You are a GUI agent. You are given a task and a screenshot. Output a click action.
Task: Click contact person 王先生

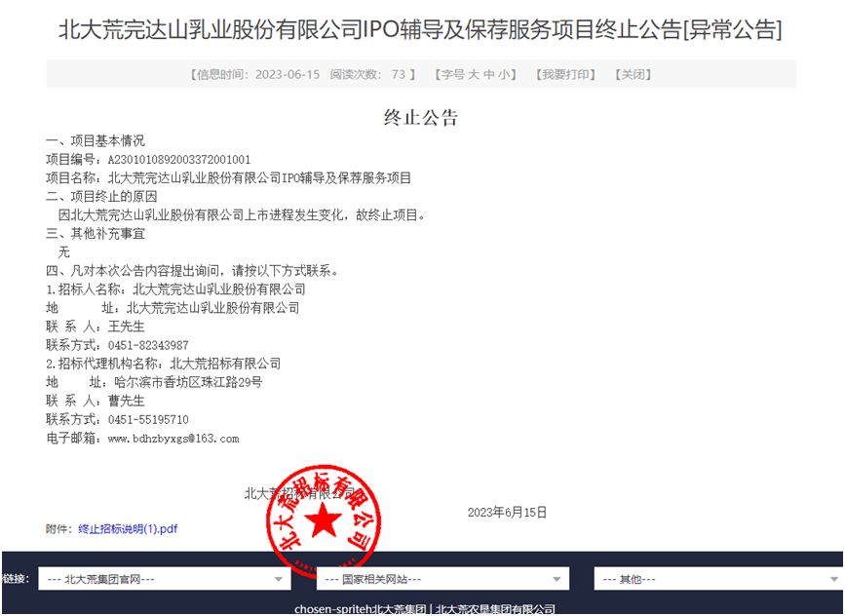[x=127, y=327]
